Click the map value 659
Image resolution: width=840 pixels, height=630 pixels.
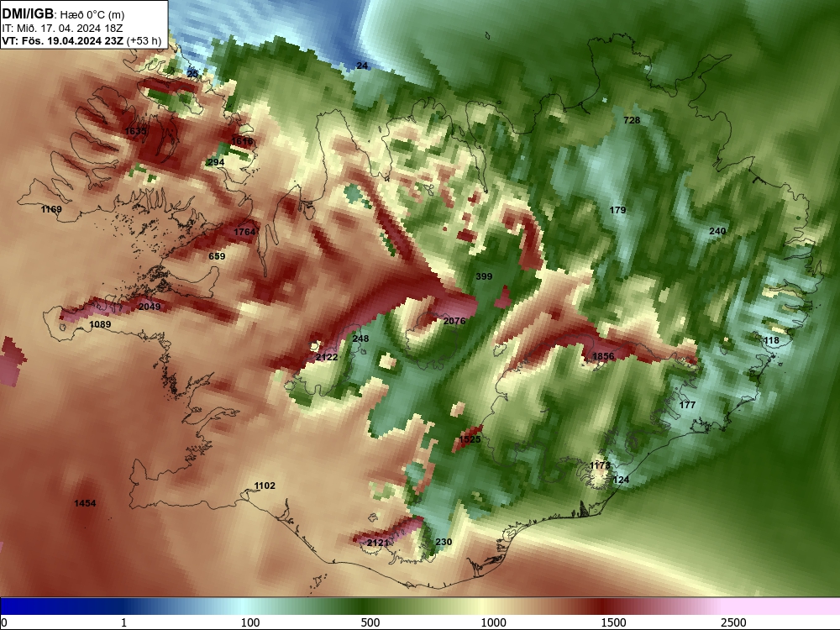point(217,256)
